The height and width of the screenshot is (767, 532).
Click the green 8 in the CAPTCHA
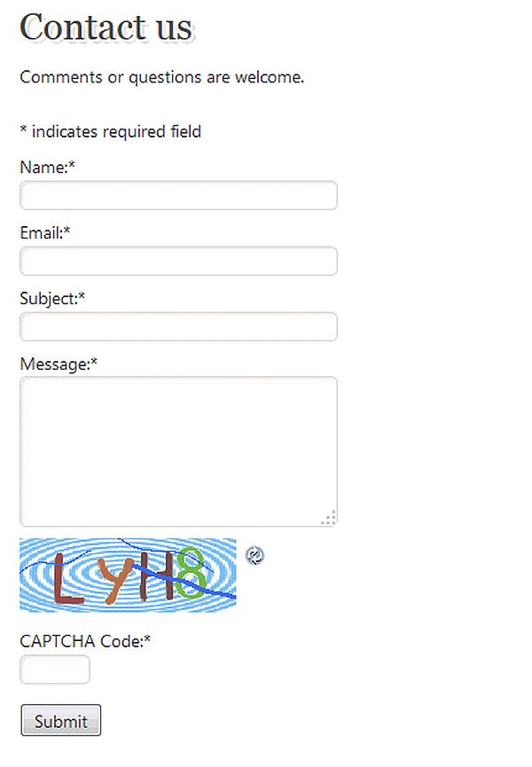coord(191,572)
